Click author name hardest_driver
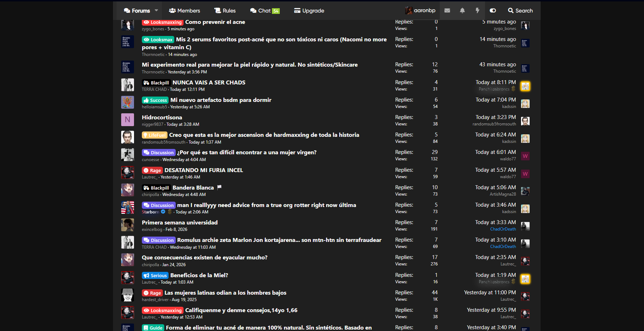 (x=155, y=300)
